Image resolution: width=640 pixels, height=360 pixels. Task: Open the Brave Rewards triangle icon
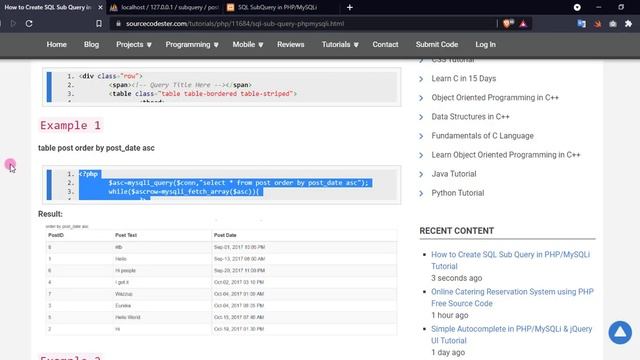click(x=523, y=24)
